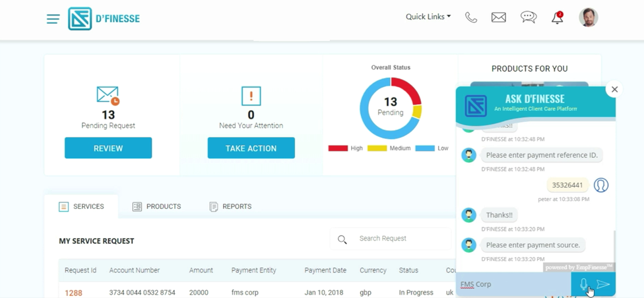Click the chat message 35326441

(x=567, y=185)
